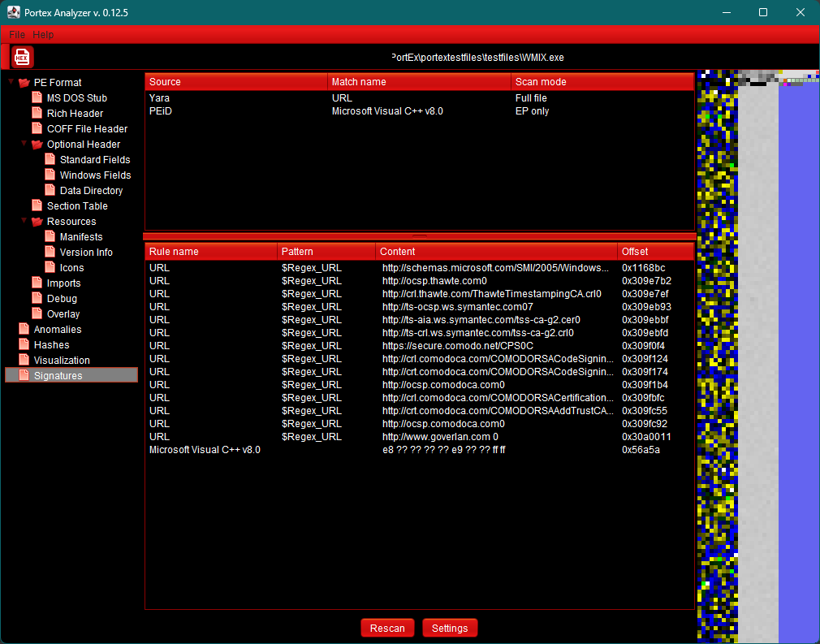Image resolution: width=820 pixels, height=644 pixels.
Task: Click the MS DOS Stub file icon
Action: click(37, 97)
